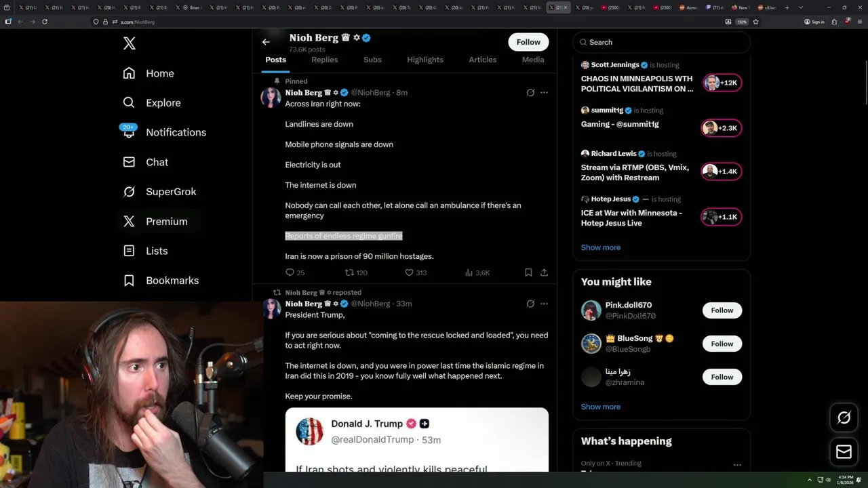Like the pinned post (313)

pyautogui.click(x=415, y=272)
